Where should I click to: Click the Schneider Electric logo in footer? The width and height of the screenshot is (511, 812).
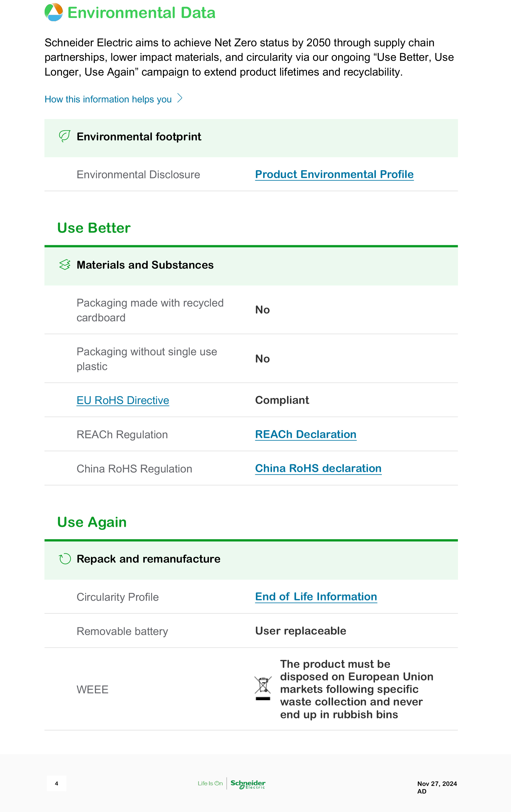coord(248,784)
